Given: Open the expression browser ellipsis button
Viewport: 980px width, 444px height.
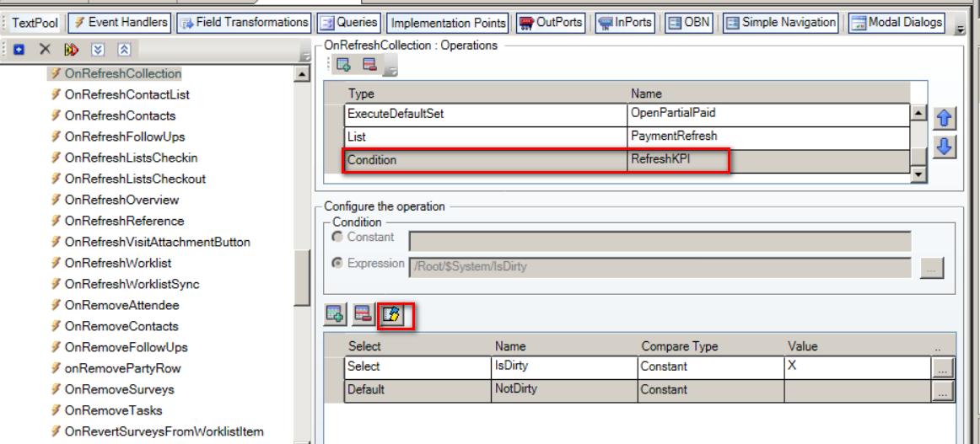Looking at the screenshot, I should click(931, 269).
